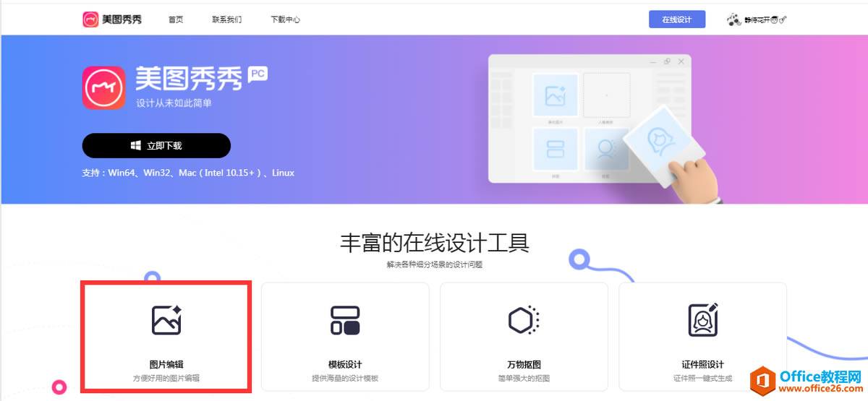Open the 图片编辑 card title
This screenshot has height=401, width=868.
tap(166, 364)
